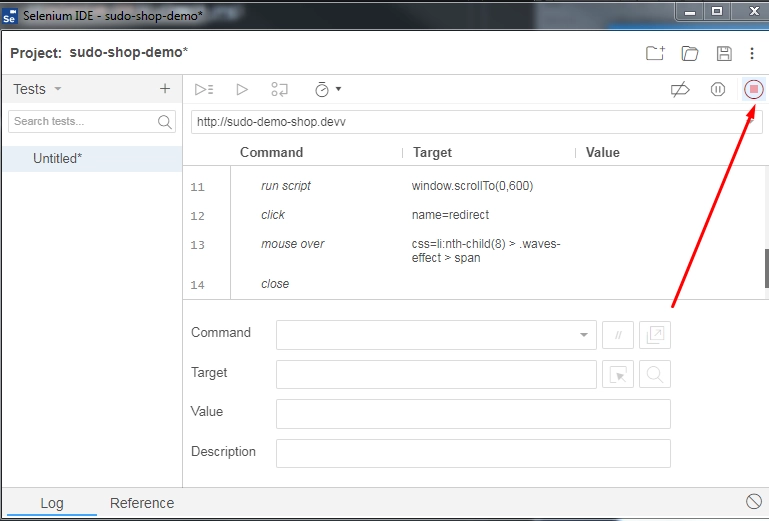Click the stop recording button

point(754,89)
